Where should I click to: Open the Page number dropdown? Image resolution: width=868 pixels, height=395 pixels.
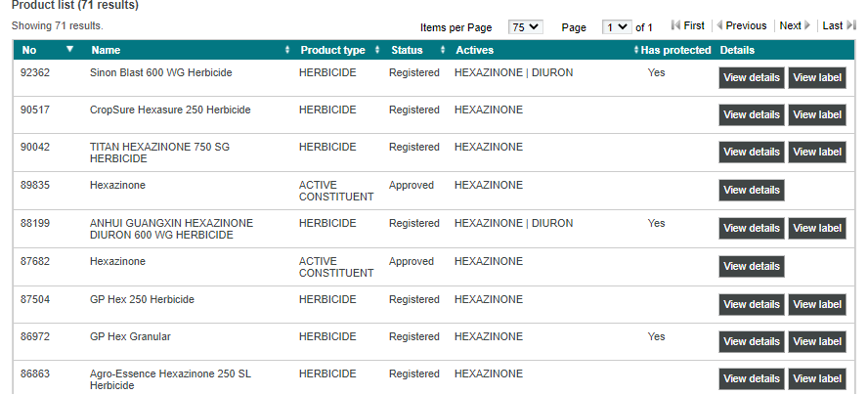pyautogui.click(x=617, y=27)
